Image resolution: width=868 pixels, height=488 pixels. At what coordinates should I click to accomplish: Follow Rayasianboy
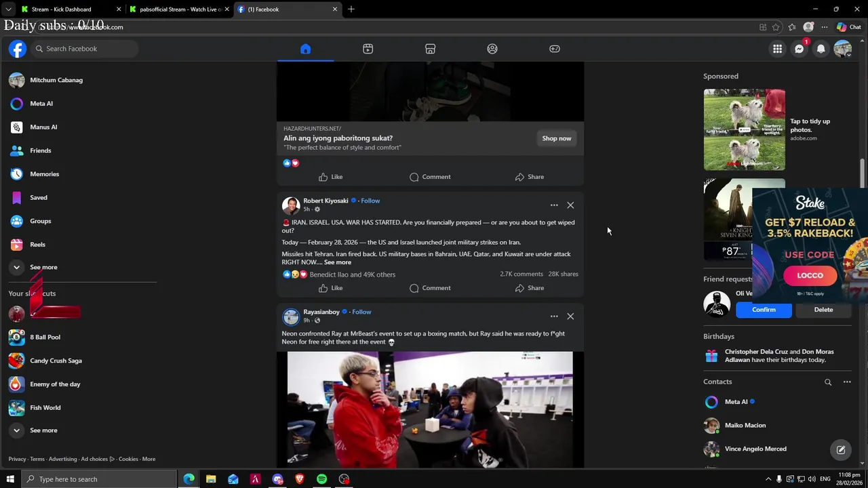361,312
